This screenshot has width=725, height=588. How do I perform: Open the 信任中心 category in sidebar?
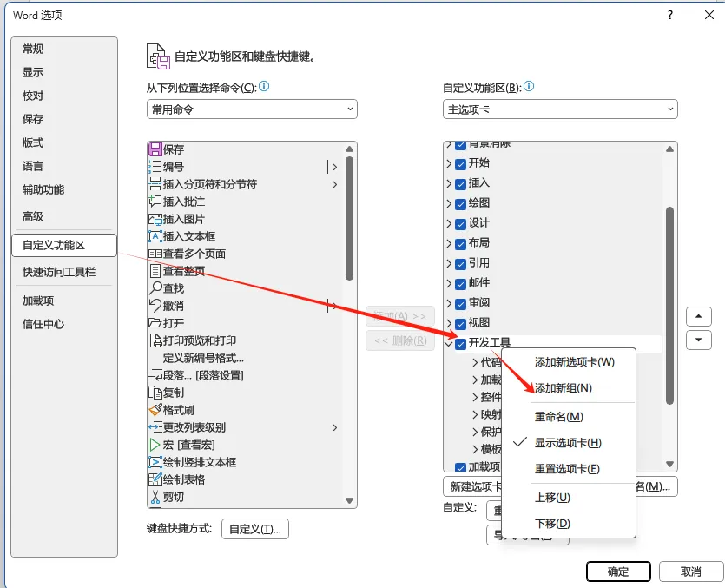[63, 324]
